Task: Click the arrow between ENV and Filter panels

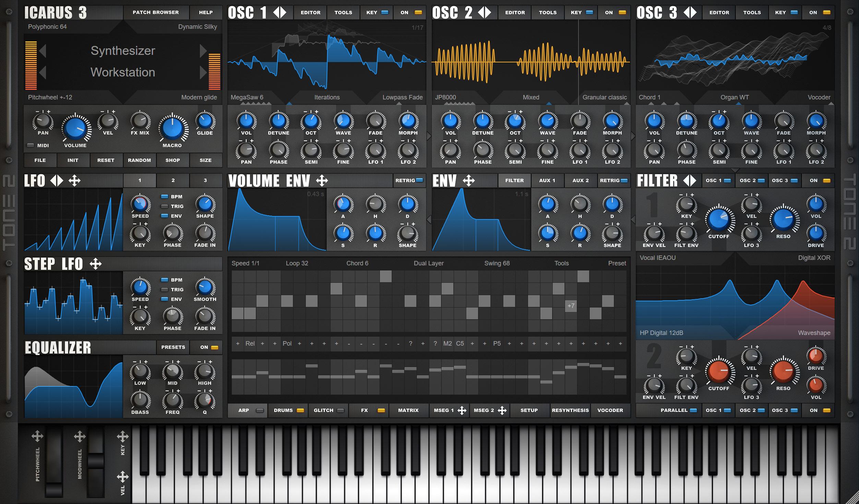Action: pos(633,219)
